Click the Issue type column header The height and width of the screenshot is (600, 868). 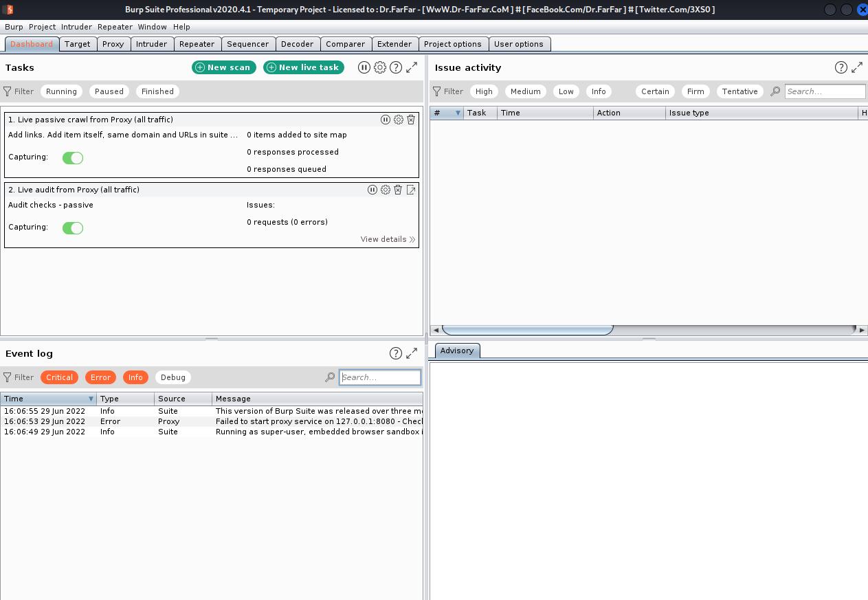(x=761, y=113)
